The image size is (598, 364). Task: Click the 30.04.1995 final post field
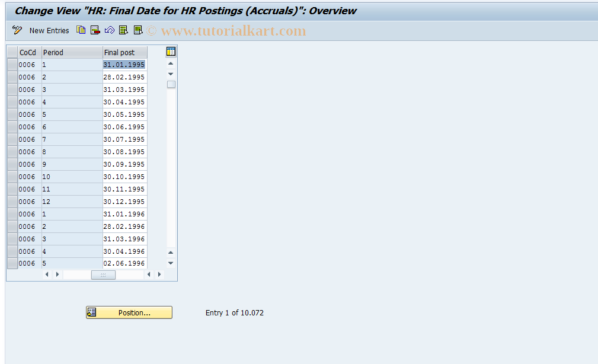pos(124,102)
